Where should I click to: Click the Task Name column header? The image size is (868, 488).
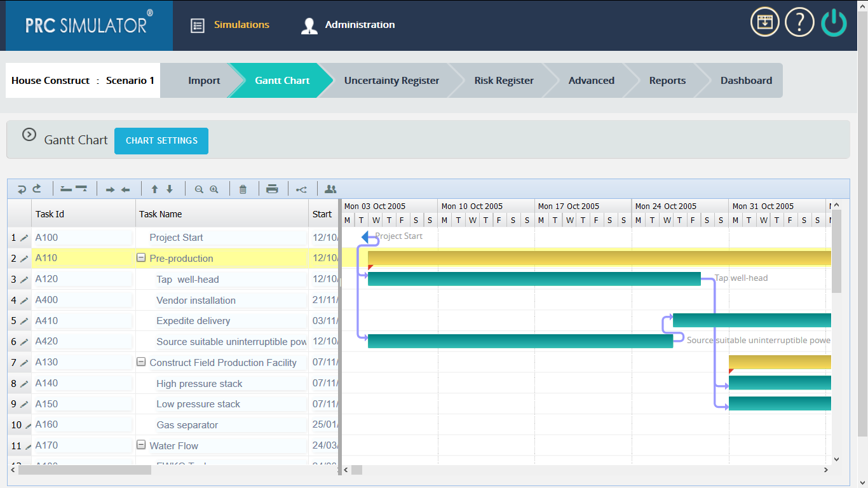pos(222,213)
